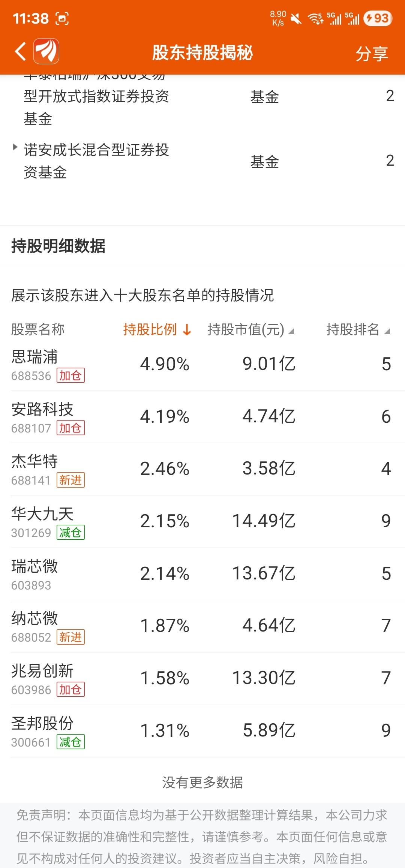405x868 pixels.
Task: Select the 兆易创新 holding row
Action: [x=202, y=679]
